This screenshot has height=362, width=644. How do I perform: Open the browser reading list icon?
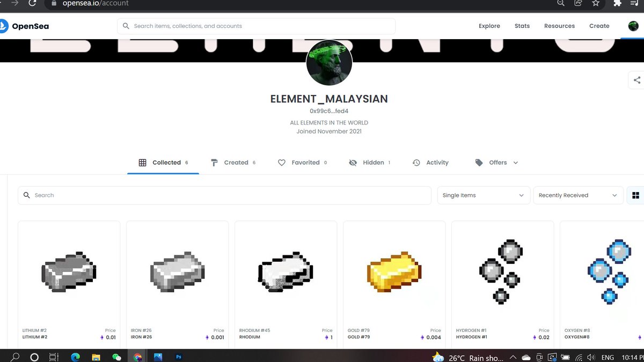635,3
